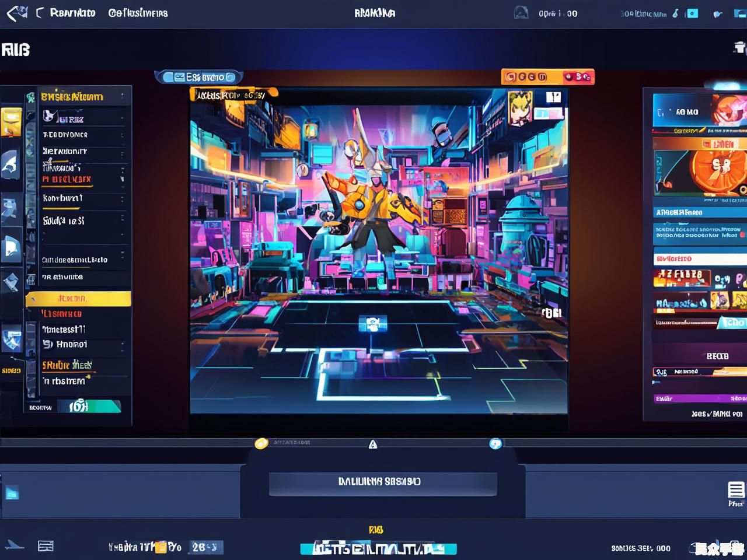The image size is (747, 560).
Task: Expand the down arrow in left list panel
Action: click(122, 179)
